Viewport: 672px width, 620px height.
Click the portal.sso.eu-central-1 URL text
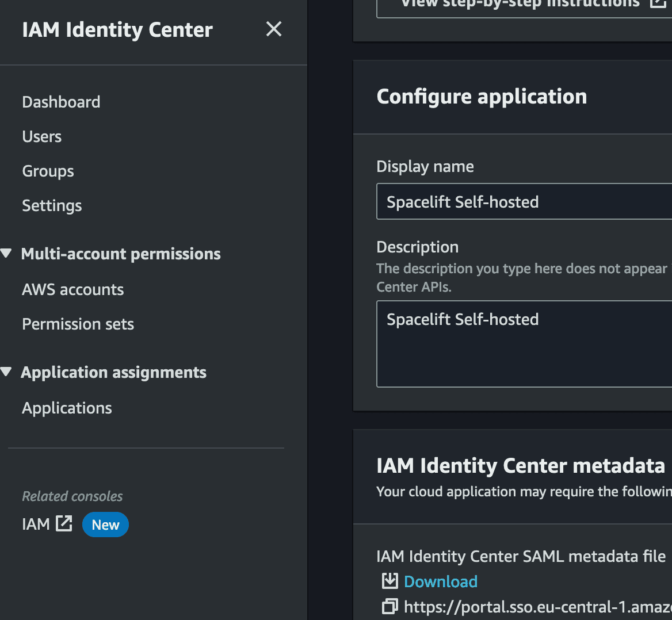538,607
